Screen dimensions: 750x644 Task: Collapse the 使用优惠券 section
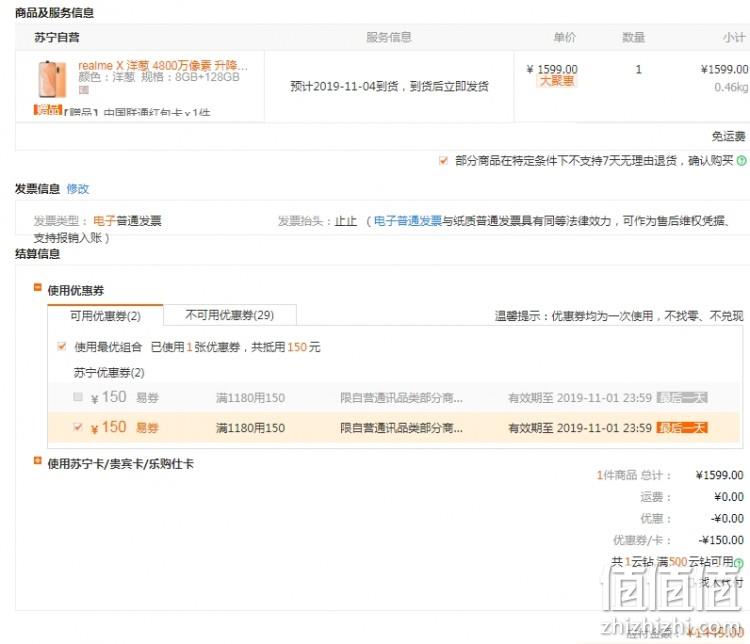coord(37,288)
